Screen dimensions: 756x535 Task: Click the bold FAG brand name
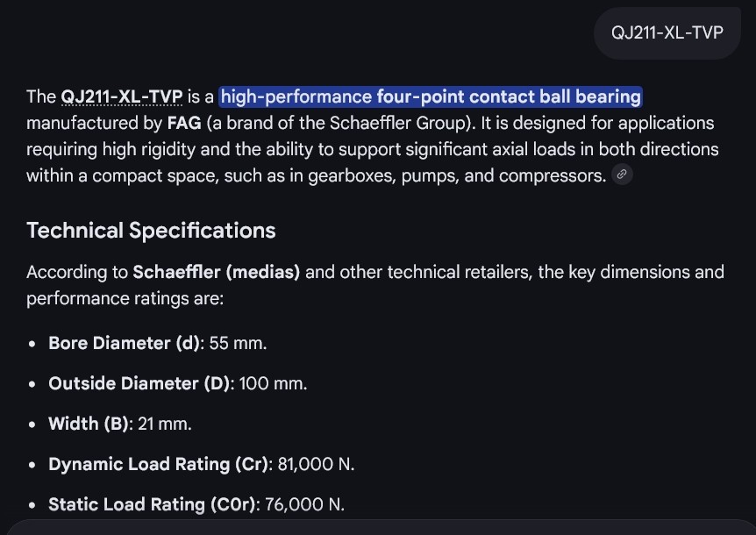(184, 123)
